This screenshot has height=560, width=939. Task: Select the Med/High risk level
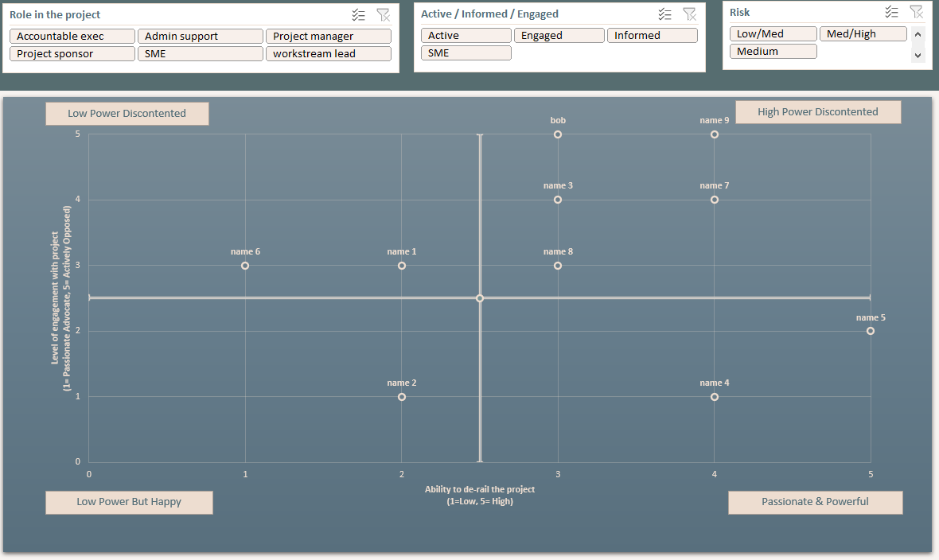coord(863,33)
